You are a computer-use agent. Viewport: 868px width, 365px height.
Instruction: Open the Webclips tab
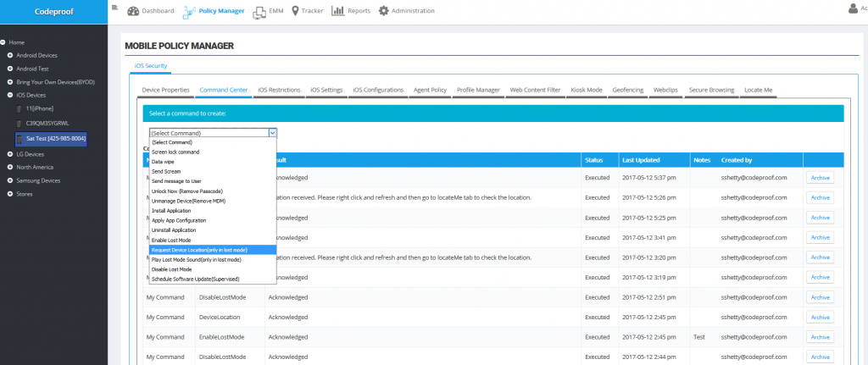666,90
